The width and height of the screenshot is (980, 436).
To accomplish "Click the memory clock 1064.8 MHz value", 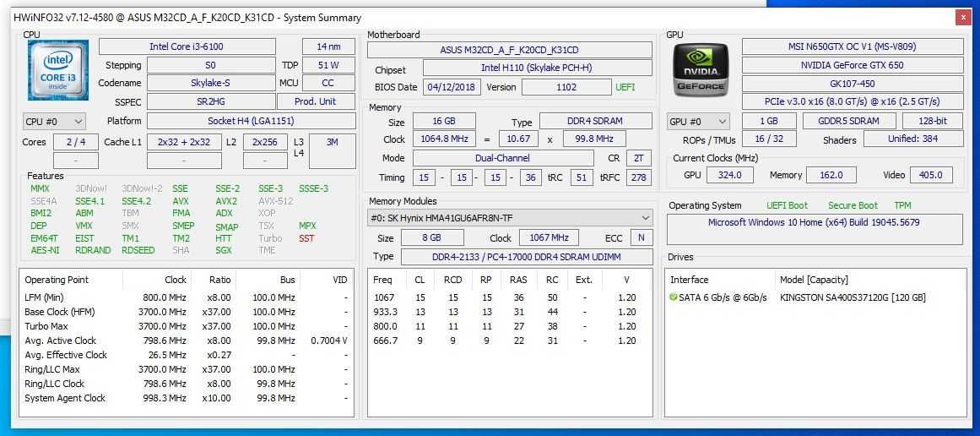I will (444, 139).
